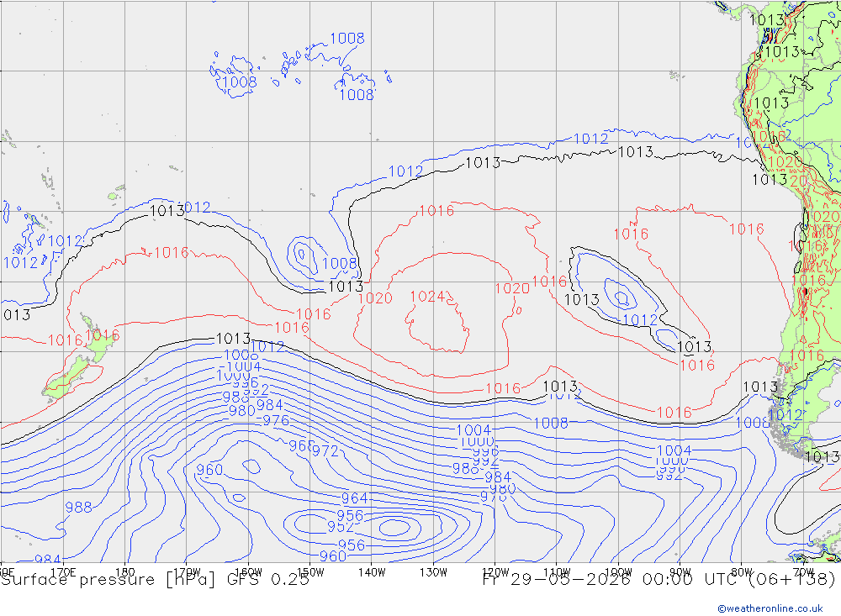Click the 964 isobar label
Viewport: 841px width, 616px height.
pyautogui.click(x=355, y=498)
